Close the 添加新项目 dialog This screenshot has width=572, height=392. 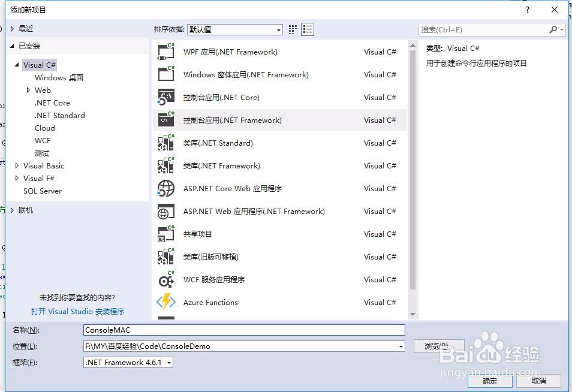(x=555, y=10)
